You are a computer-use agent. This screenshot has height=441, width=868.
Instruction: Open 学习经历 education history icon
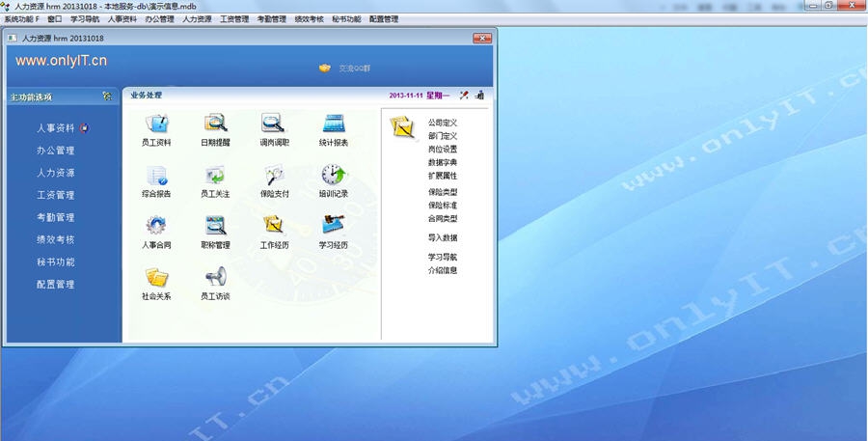click(x=334, y=226)
